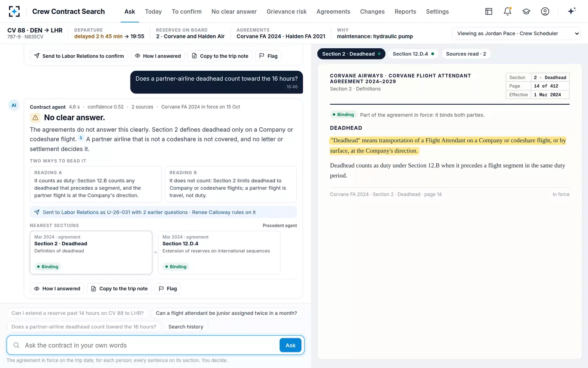Open the user account profile icon
588x368 pixels.
click(x=545, y=11)
